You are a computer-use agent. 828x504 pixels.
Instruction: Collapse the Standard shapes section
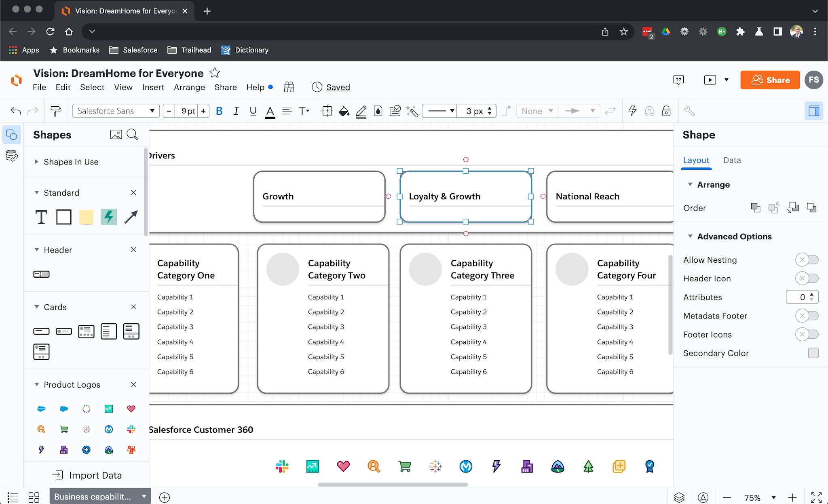(36, 193)
